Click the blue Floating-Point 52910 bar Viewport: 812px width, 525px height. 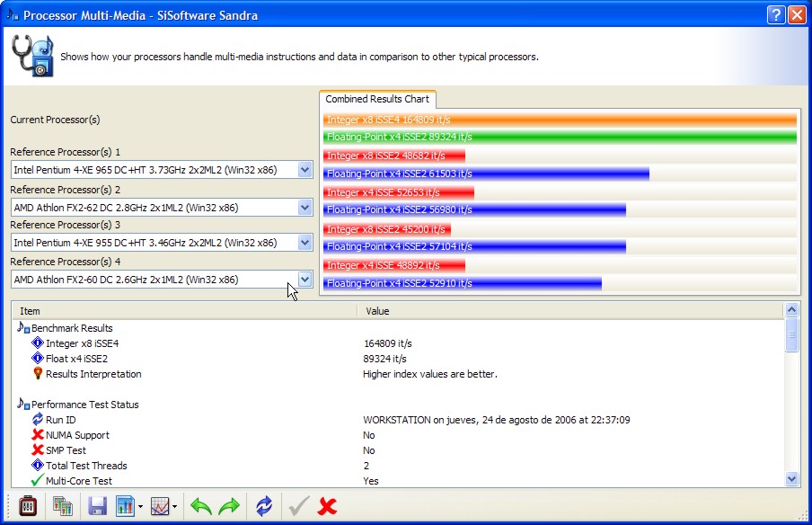coord(463,283)
